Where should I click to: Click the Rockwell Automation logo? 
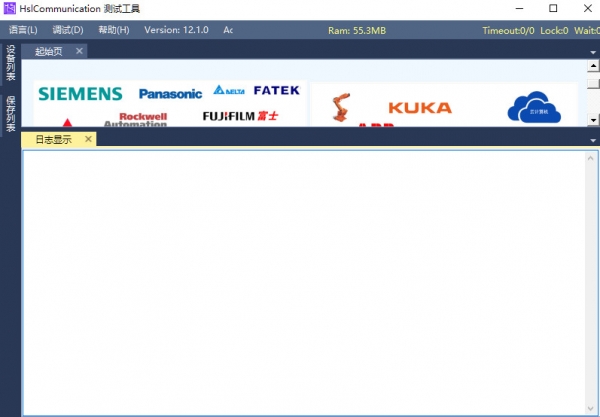(135, 119)
